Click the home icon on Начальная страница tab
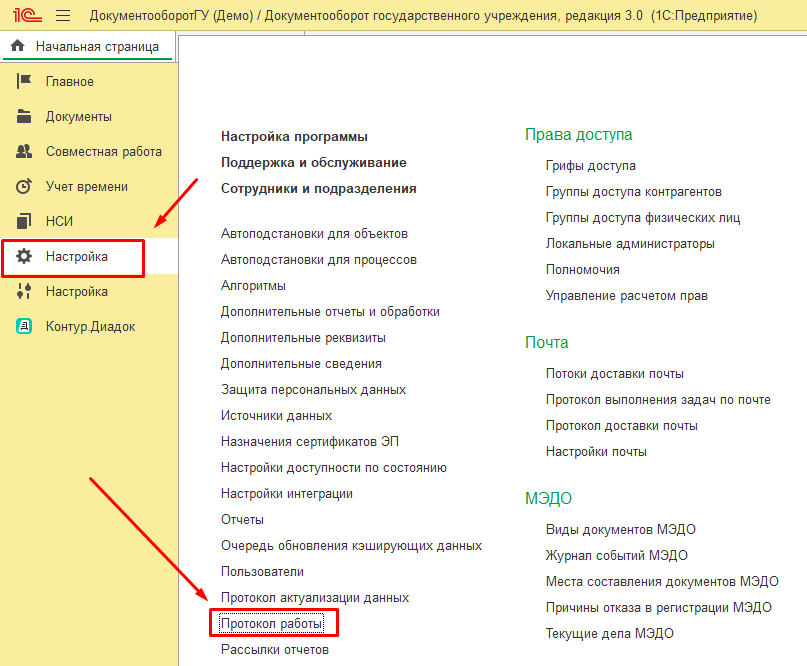The width and height of the screenshot is (807, 666). click(x=17, y=46)
